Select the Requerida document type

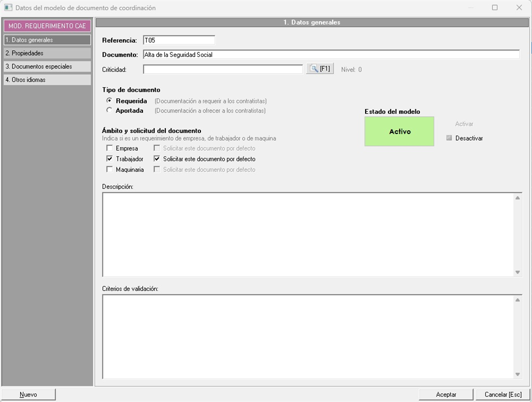coord(109,101)
